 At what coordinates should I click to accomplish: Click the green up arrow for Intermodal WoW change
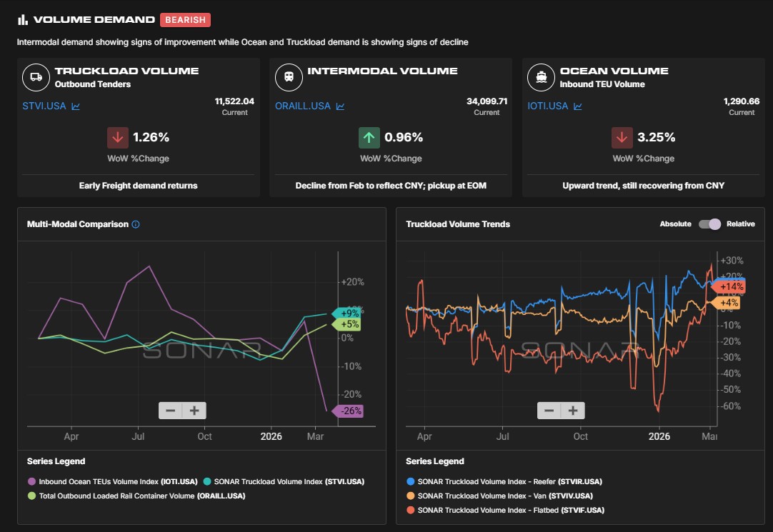click(369, 137)
